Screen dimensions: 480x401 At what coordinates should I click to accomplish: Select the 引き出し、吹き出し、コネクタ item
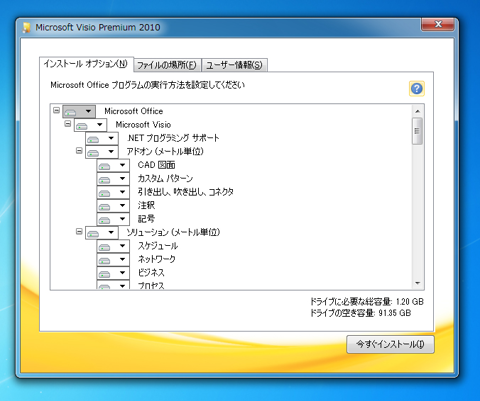[186, 192]
